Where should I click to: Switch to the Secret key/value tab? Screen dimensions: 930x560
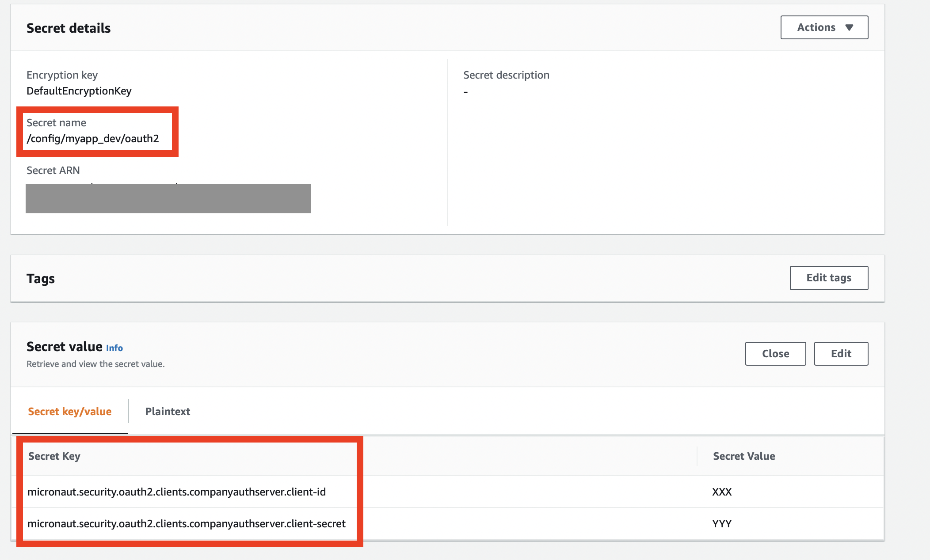pyautogui.click(x=69, y=411)
